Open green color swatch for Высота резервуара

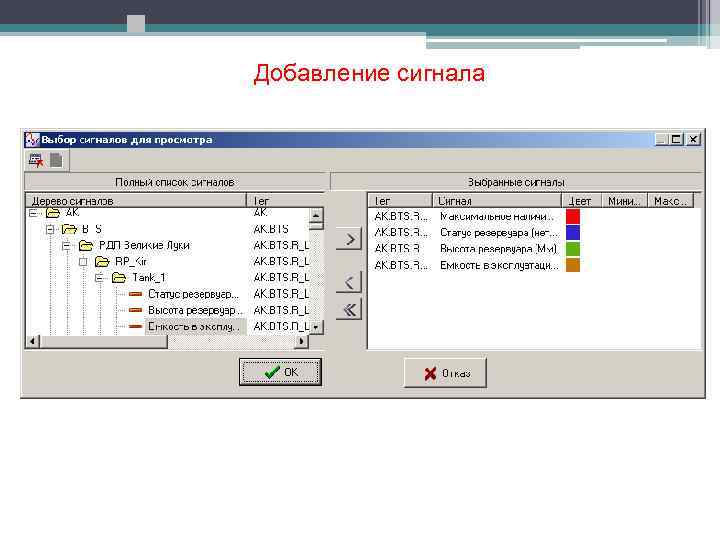pos(573,248)
